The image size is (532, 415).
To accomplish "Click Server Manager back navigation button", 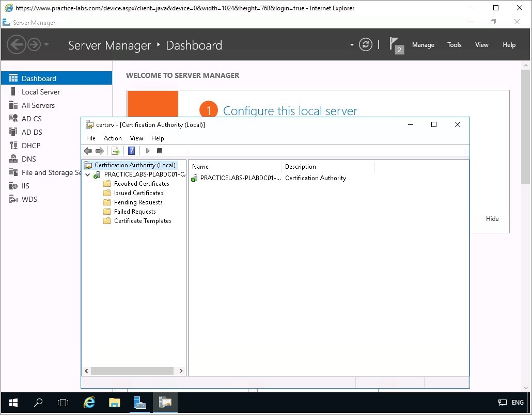I will pyautogui.click(x=17, y=44).
